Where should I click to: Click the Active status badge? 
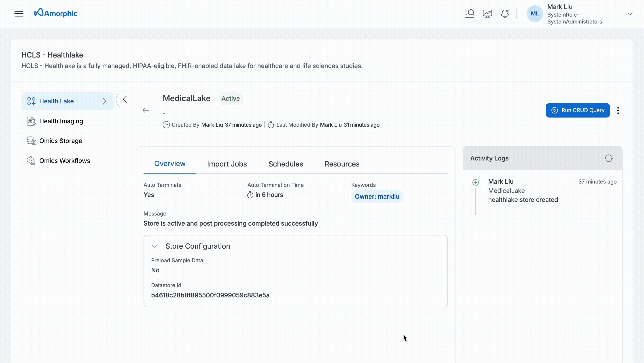(x=230, y=98)
